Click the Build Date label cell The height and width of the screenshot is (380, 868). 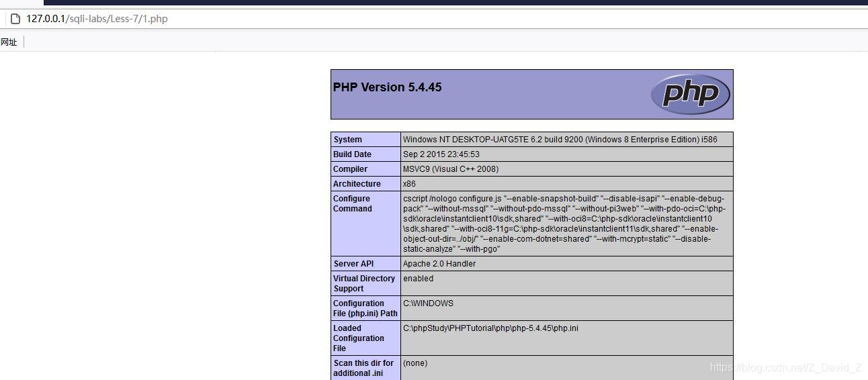[366, 154]
